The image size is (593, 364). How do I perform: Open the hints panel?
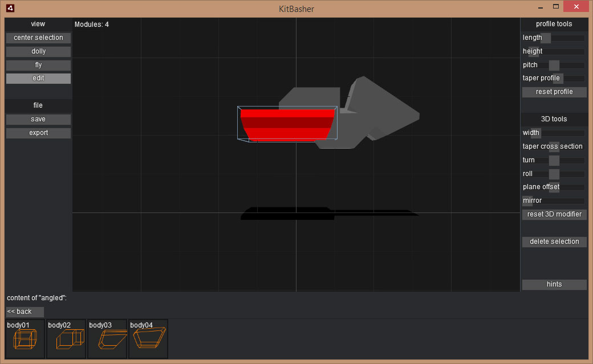554,284
